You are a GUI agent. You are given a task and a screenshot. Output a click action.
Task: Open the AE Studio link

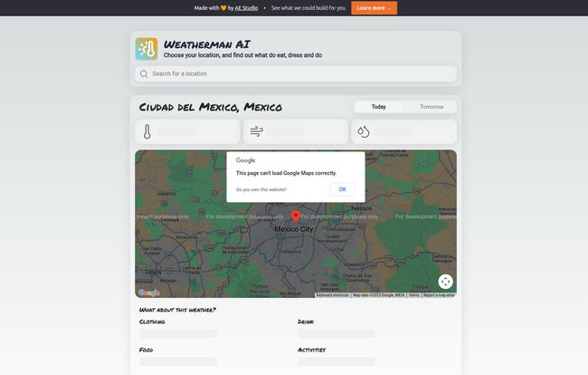click(246, 8)
